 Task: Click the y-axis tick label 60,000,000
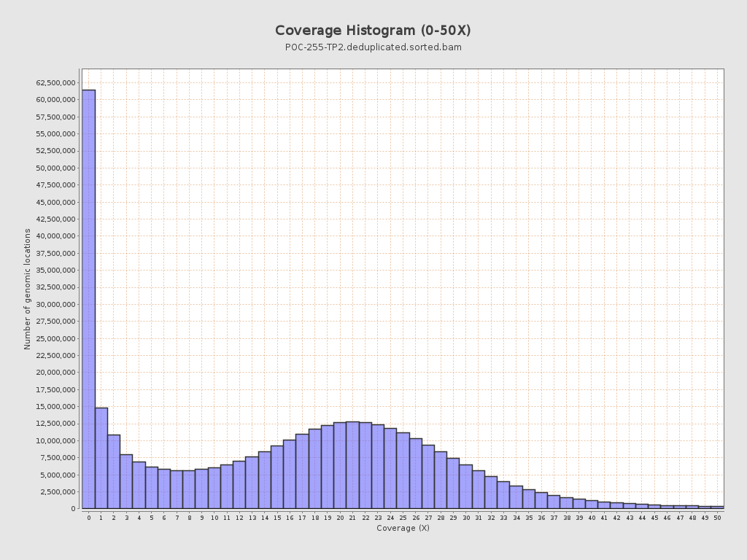55,99
